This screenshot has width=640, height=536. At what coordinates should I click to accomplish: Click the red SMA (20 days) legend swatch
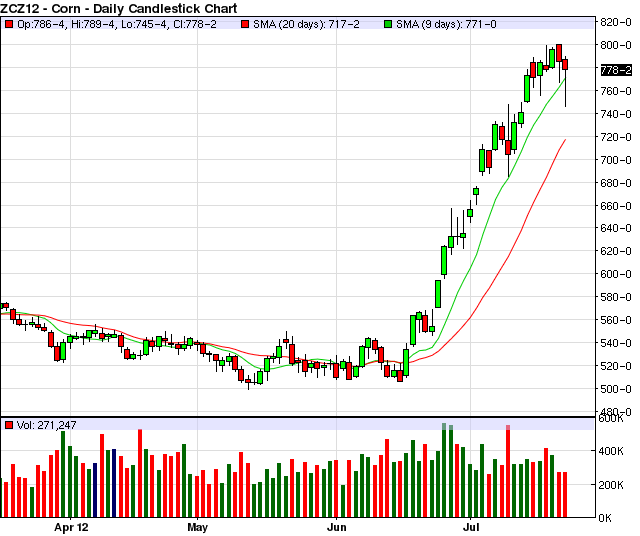click(x=245, y=24)
